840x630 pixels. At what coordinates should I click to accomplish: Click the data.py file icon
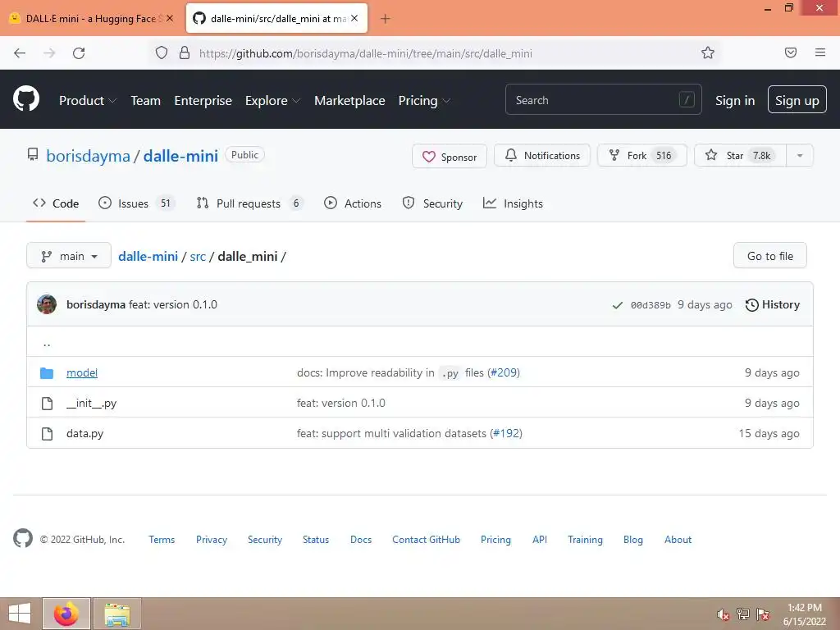pos(47,433)
